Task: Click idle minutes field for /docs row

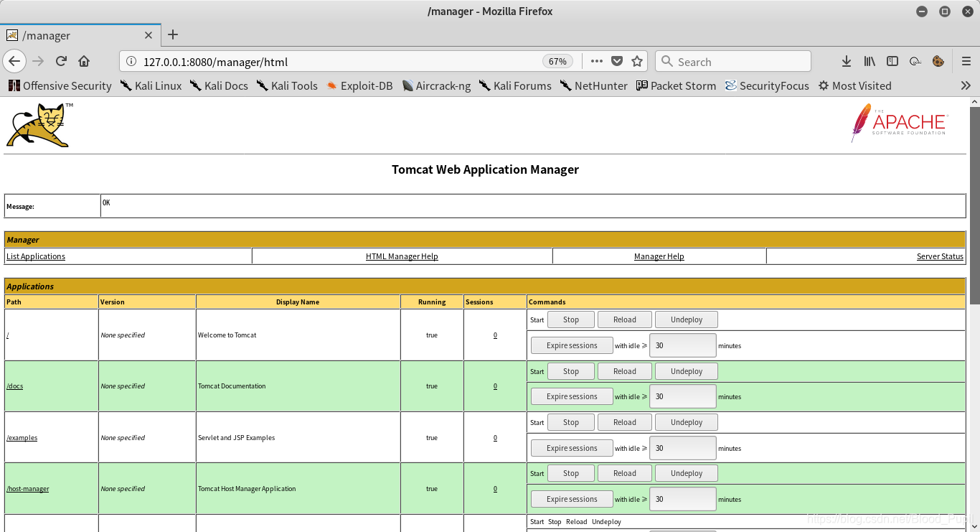Action: (683, 396)
